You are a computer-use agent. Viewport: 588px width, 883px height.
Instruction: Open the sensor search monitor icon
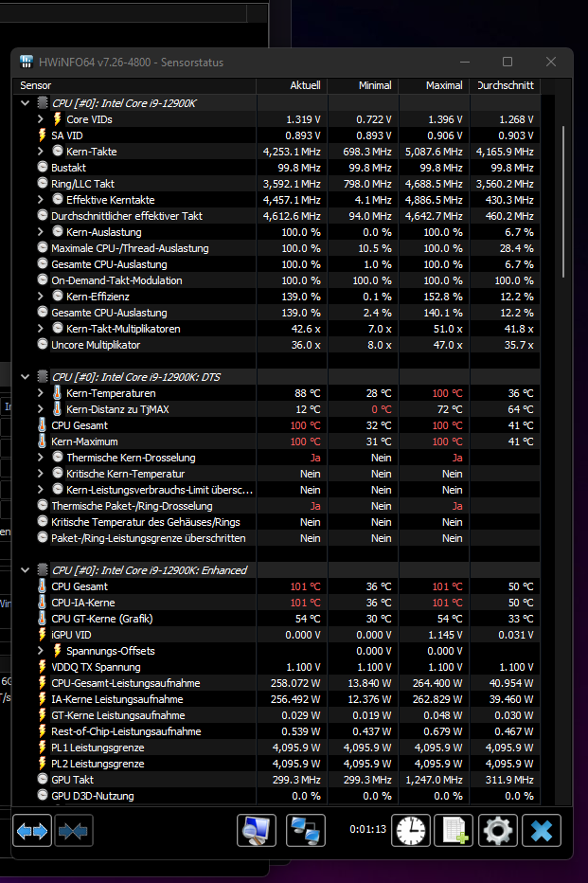pos(257,831)
